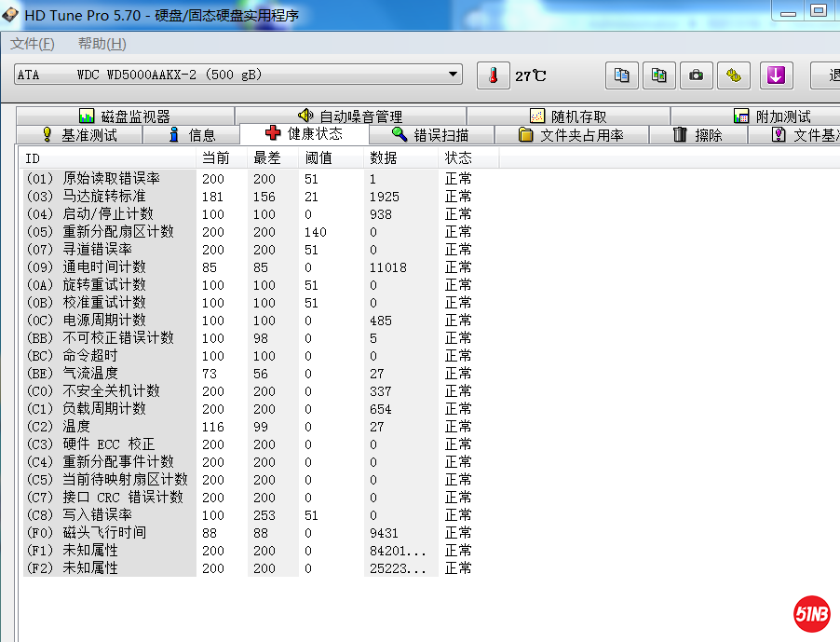Switch to the 错误扫描 tab
The width and height of the screenshot is (840, 642).
pyautogui.click(x=430, y=135)
